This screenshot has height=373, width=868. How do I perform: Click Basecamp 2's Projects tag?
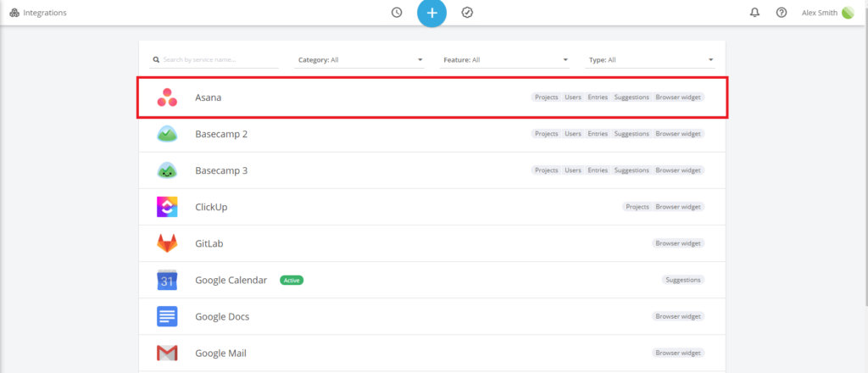(x=547, y=133)
